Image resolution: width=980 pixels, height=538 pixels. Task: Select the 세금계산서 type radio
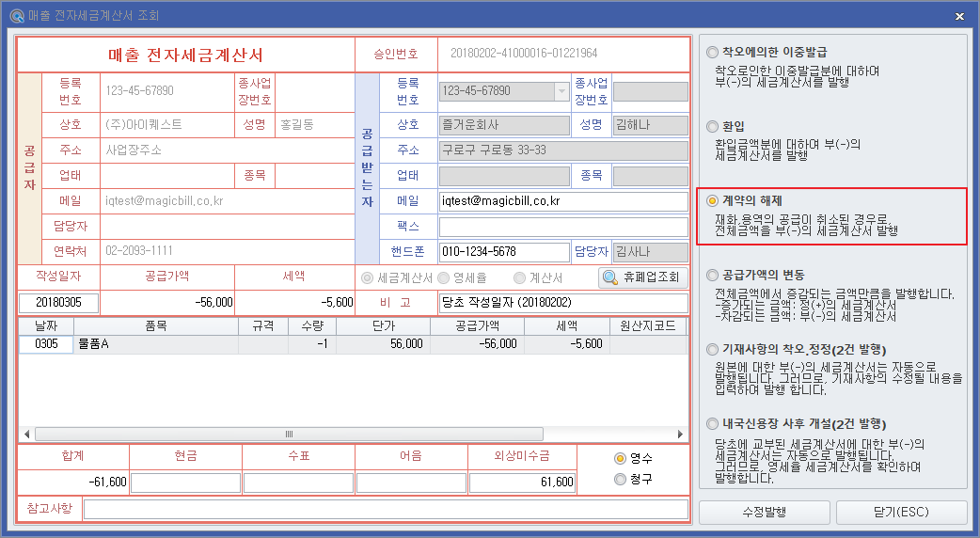pyautogui.click(x=368, y=278)
